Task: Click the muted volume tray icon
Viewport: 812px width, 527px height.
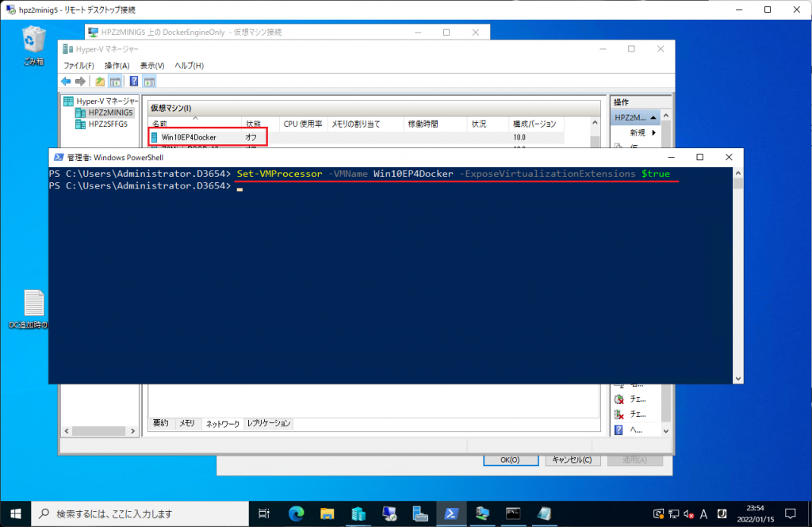Action: coord(689,514)
